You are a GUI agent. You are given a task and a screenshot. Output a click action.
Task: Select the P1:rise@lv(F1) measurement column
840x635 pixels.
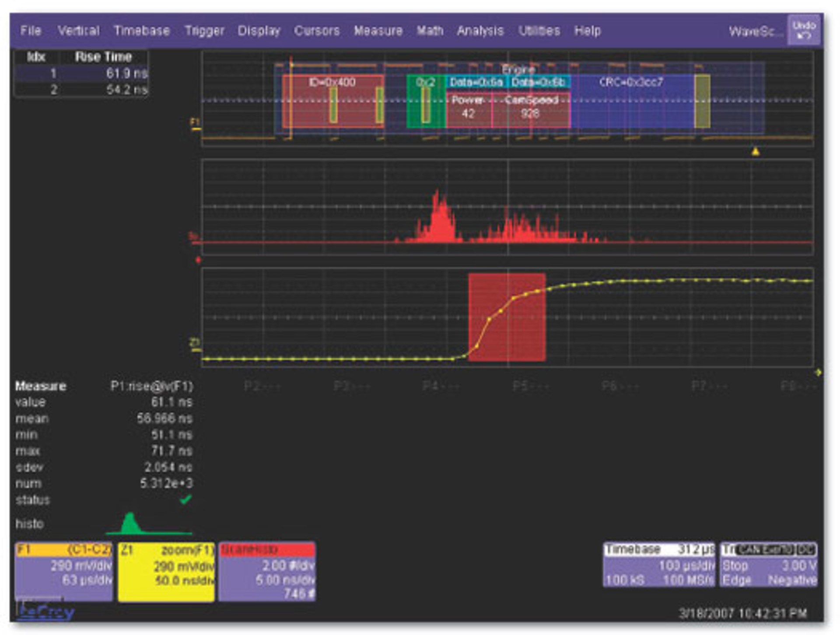[151, 386]
